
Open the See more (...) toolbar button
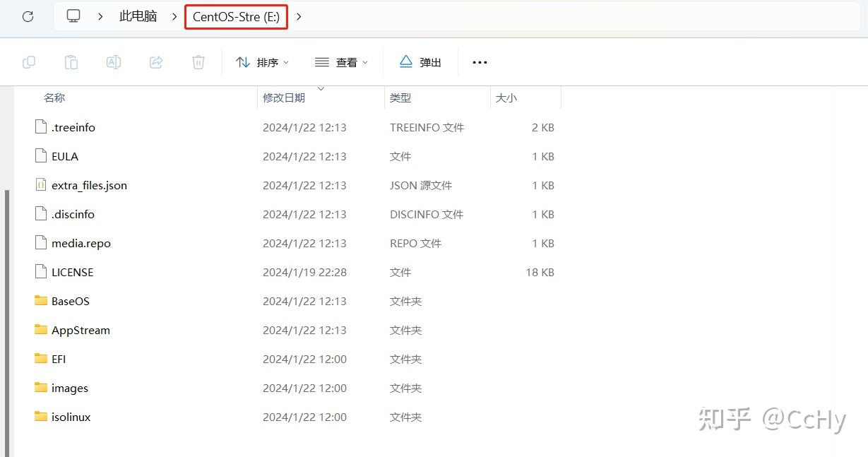pyautogui.click(x=480, y=62)
